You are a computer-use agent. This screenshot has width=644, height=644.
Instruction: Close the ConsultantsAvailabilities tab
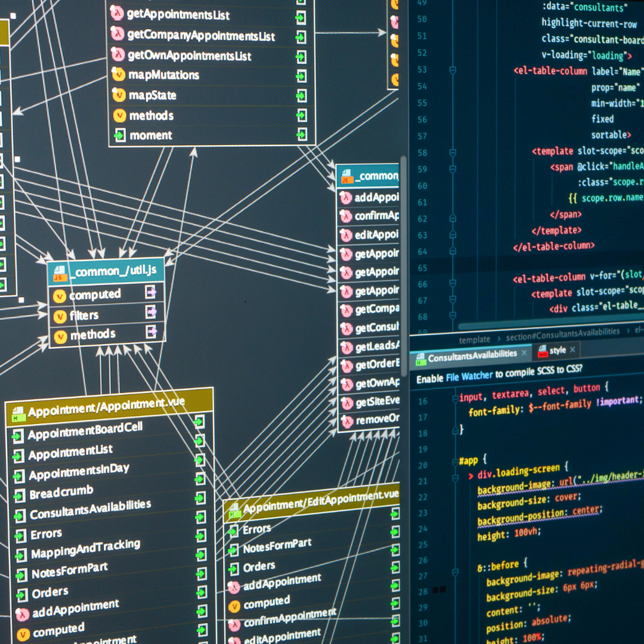[525, 353]
